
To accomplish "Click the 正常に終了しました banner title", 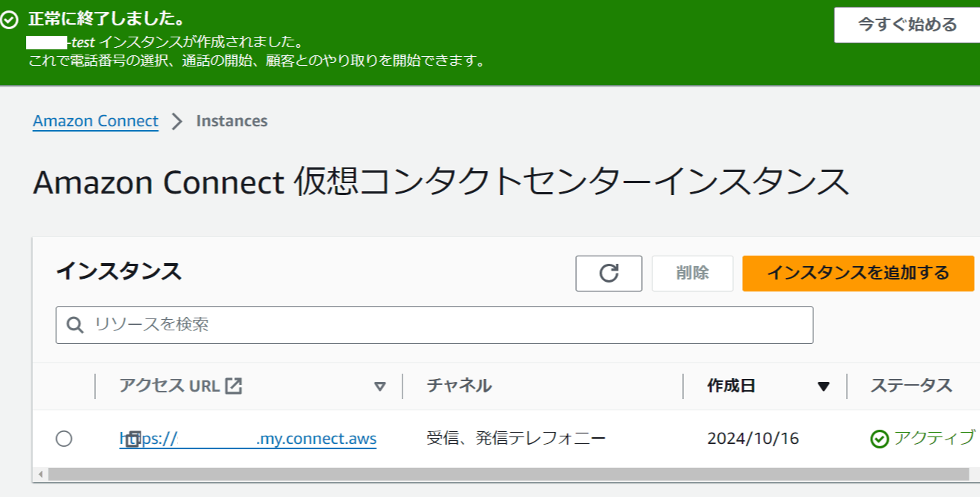I will click(106, 19).
